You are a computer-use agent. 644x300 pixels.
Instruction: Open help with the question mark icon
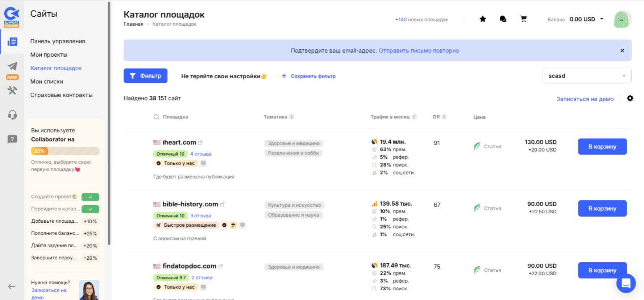coord(12,139)
